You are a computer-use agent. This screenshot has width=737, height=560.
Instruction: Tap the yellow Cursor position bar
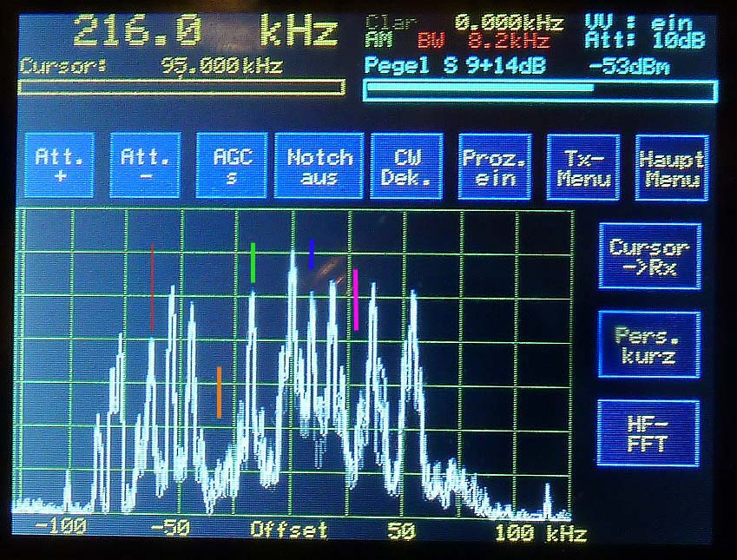click(181, 88)
